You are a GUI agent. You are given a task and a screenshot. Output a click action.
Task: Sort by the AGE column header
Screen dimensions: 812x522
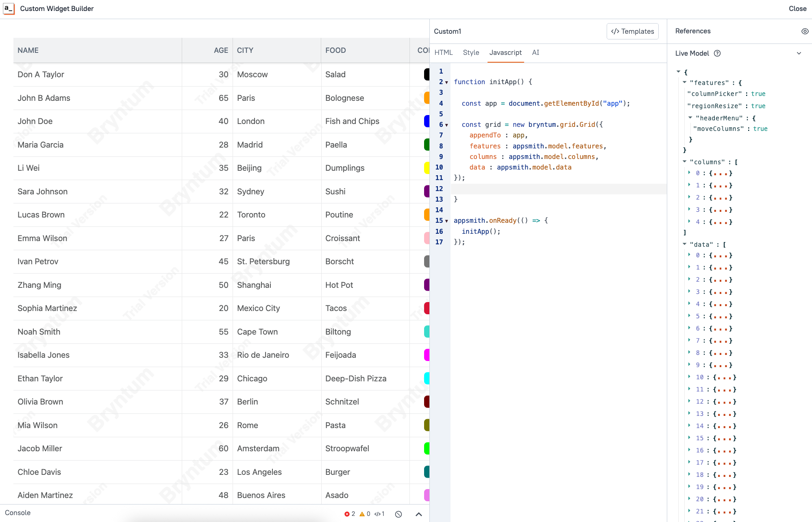(x=207, y=50)
